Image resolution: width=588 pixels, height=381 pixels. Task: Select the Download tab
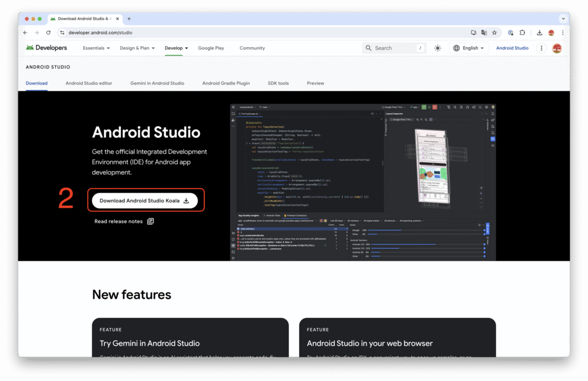click(37, 83)
